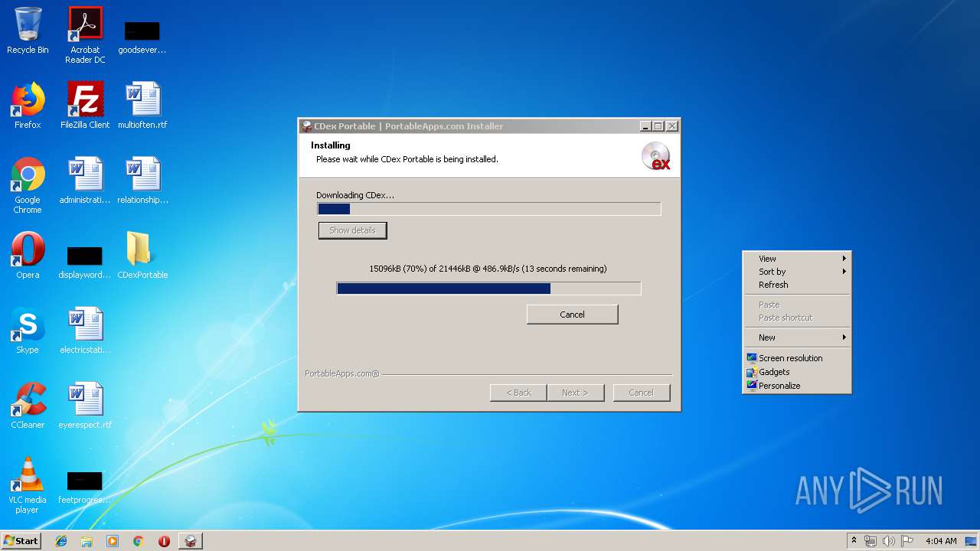The height and width of the screenshot is (551, 980).
Task: Select the eyerespect.rtf document icon
Action: [x=85, y=406]
